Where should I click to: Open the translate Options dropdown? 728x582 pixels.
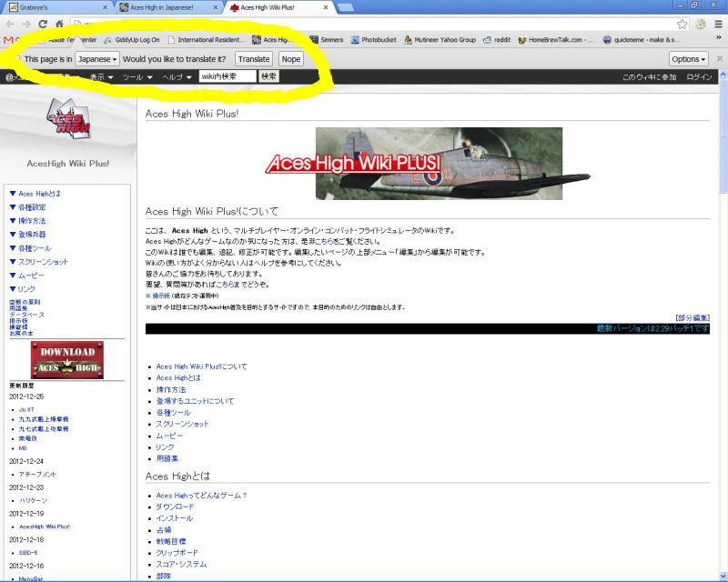[x=689, y=59]
